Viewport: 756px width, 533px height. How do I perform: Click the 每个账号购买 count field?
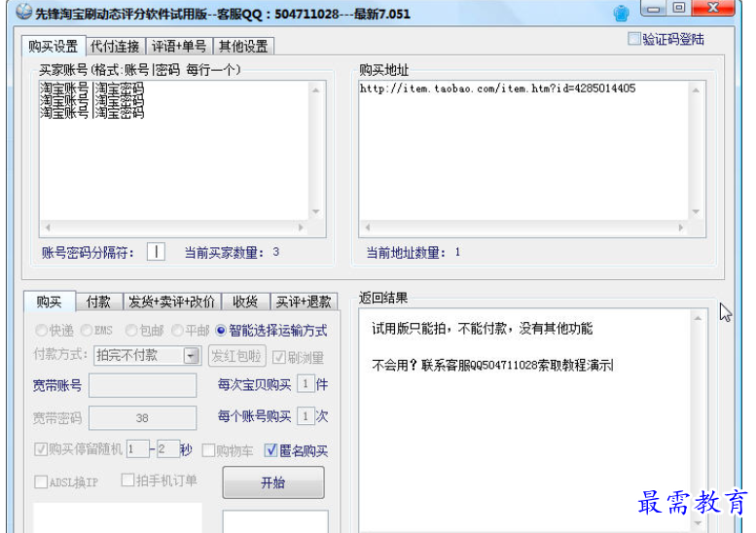(x=306, y=416)
